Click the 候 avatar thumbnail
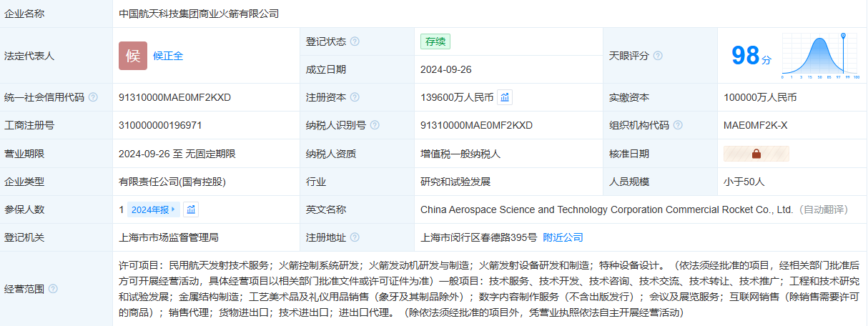The width and height of the screenshot is (868, 326). point(133,56)
